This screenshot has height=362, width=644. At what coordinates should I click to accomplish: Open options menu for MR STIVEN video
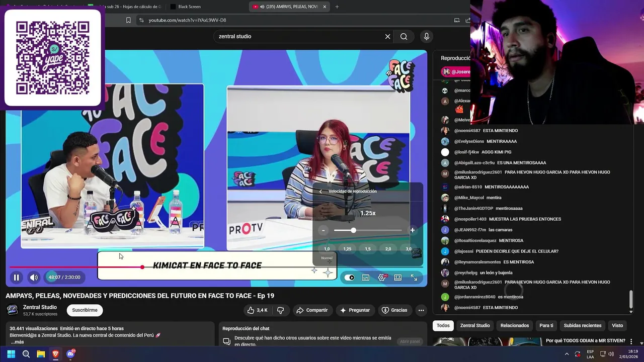[631, 341]
